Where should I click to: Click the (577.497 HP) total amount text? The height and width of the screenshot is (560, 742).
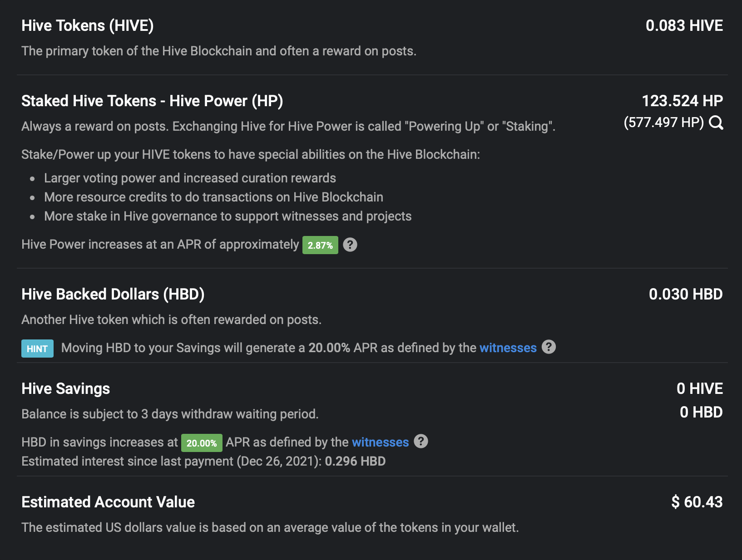pyautogui.click(x=663, y=123)
